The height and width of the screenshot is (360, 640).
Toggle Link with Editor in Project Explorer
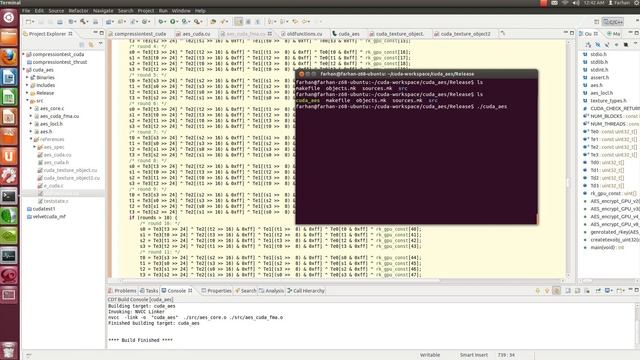(91, 44)
